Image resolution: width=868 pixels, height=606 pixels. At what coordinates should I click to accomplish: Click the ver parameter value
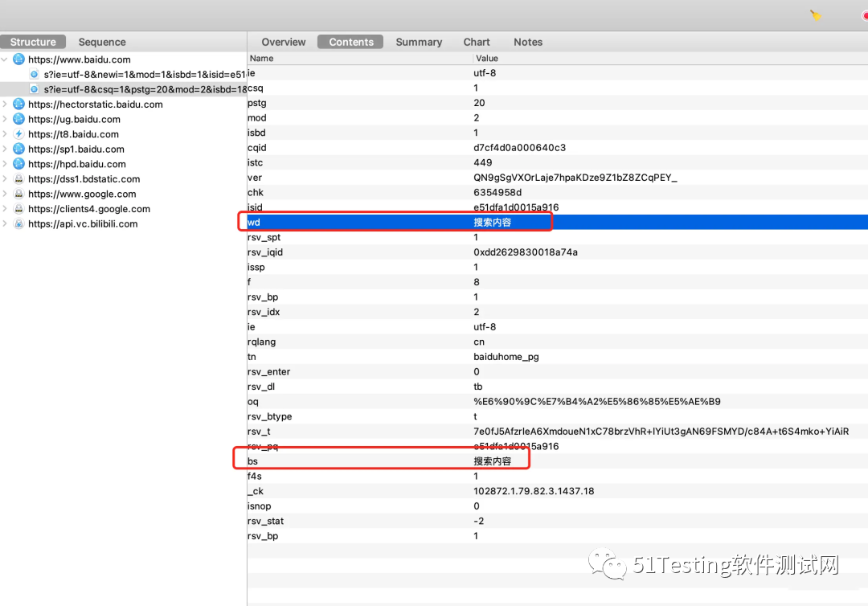pos(575,178)
